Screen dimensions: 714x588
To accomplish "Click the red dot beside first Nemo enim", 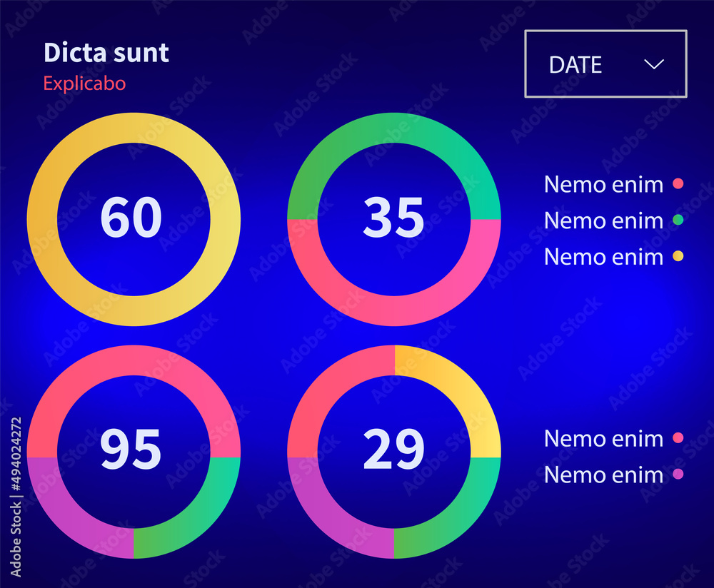I will coord(678,183).
